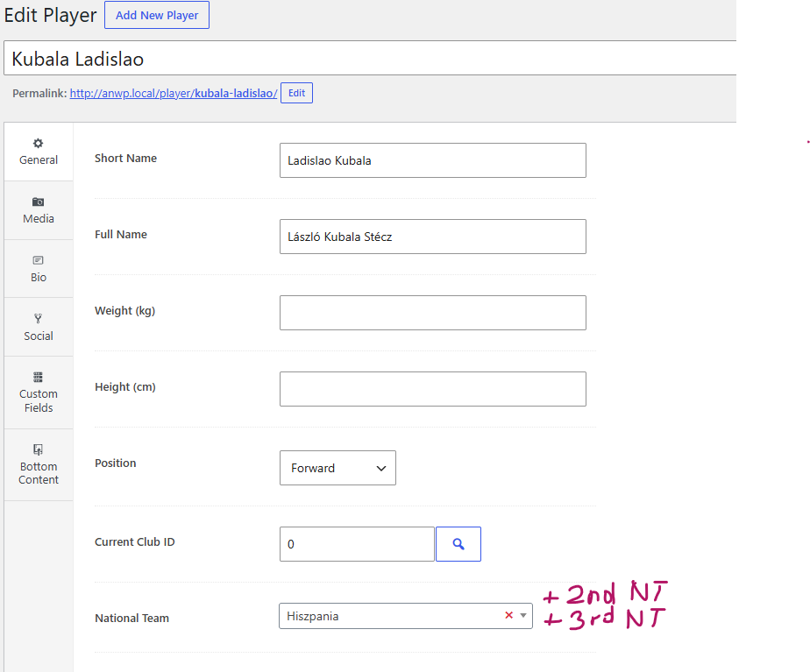Switch to the Social tab label
The width and height of the screenshot is (810, 672).
(x=39, y=336)
